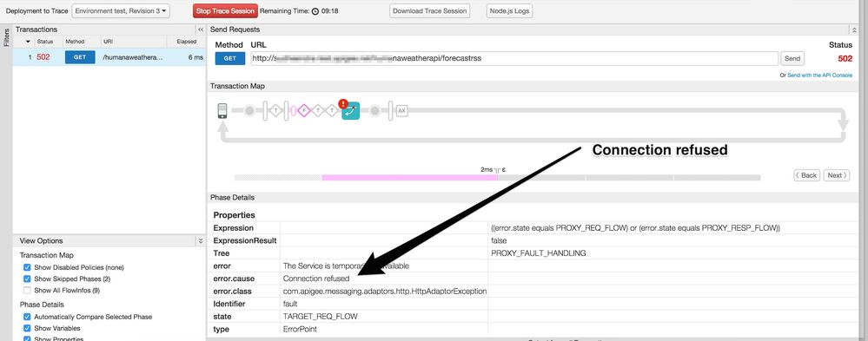Click the 2ms marker on the timeline

487,170
